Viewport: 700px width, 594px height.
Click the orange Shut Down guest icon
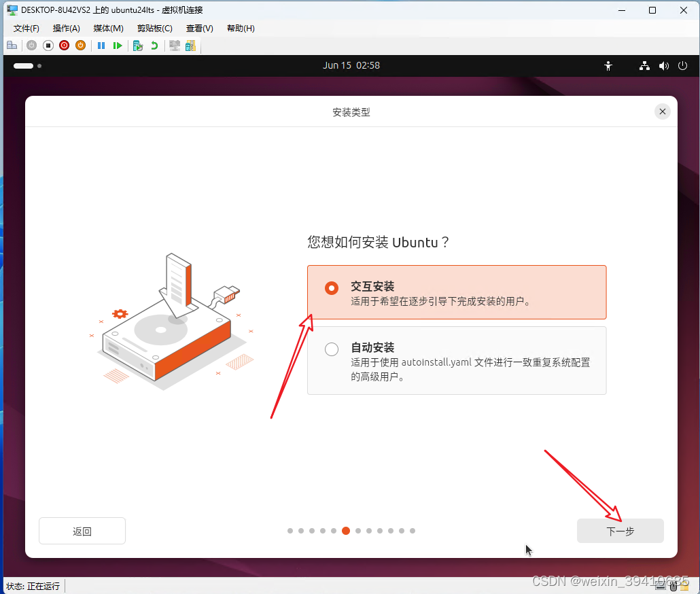(x=80, y=45)
